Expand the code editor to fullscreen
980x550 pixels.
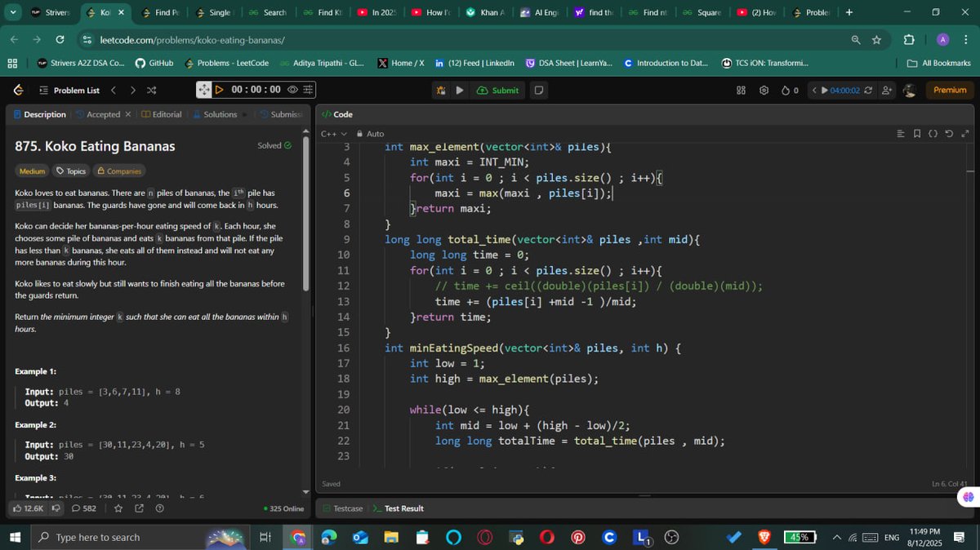point(965,134)
